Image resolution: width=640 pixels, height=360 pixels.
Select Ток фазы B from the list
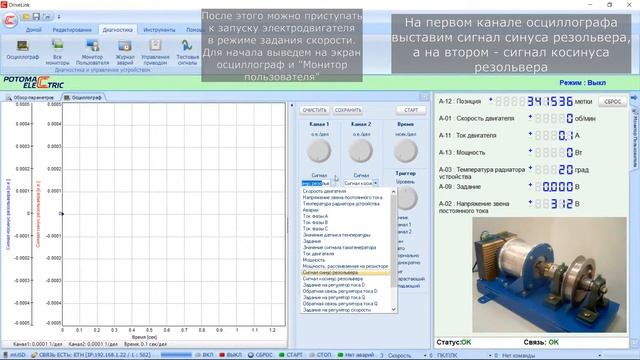coord(345,222)
